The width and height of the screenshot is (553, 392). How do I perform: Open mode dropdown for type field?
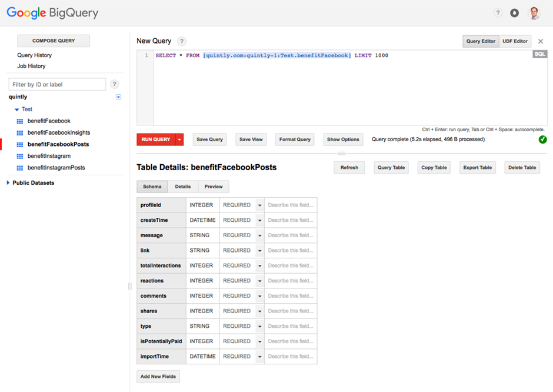click(x=259, y=327)
